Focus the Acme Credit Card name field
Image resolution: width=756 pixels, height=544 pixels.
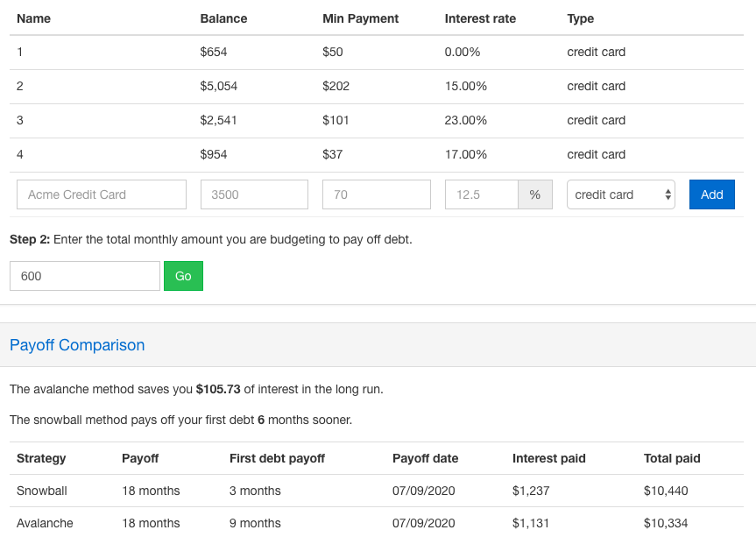102,194
